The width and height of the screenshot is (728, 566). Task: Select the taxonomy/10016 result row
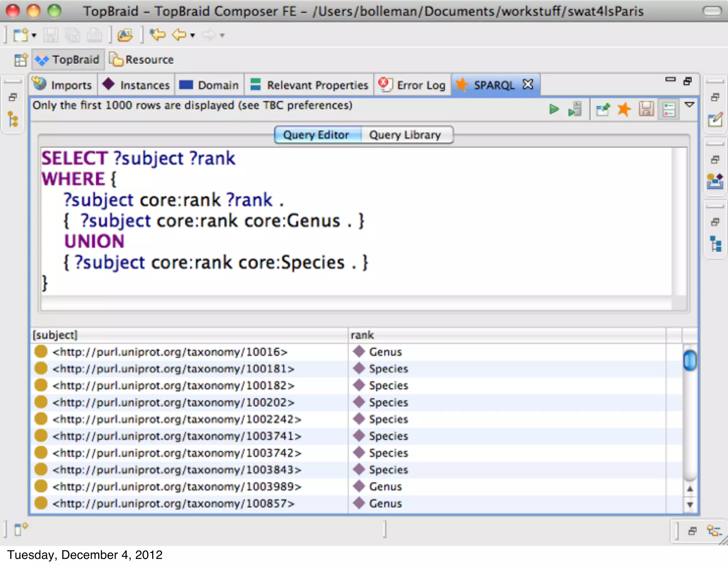point(170,352)
